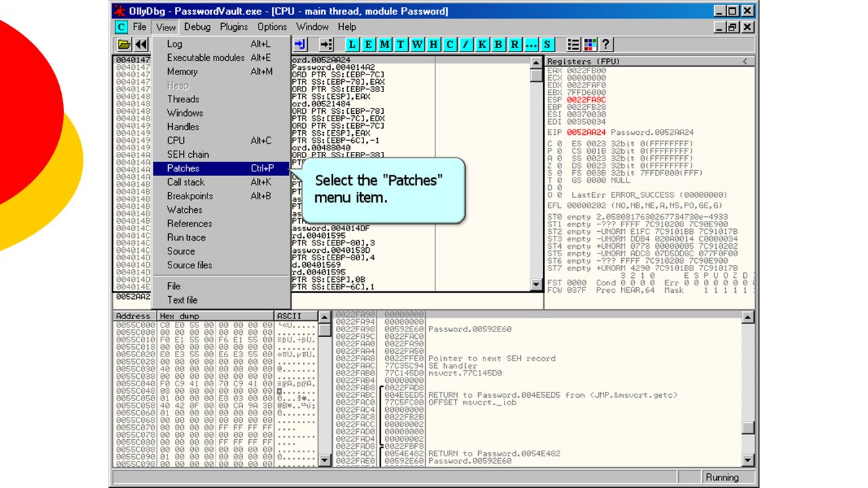868x488 pixels.
Task: Click the OllyDbg red title bar icon
Action: 119,11
